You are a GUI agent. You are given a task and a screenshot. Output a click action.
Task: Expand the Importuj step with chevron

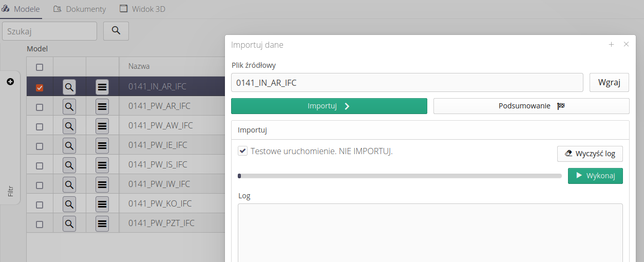(x=329, y=106)
